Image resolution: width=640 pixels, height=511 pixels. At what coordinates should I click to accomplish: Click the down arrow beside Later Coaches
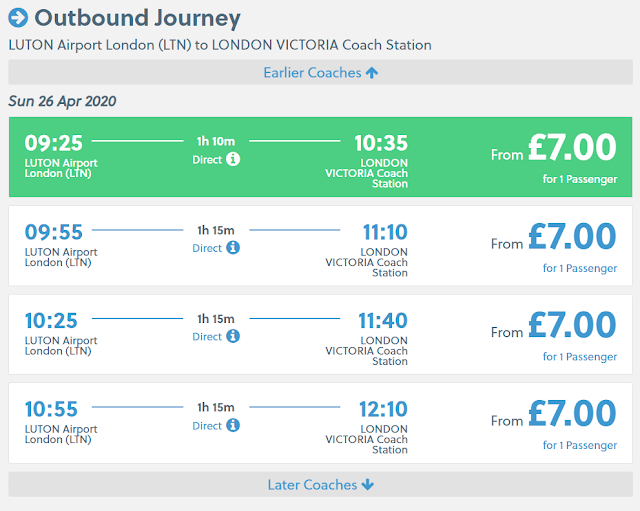tap(367, 485)
